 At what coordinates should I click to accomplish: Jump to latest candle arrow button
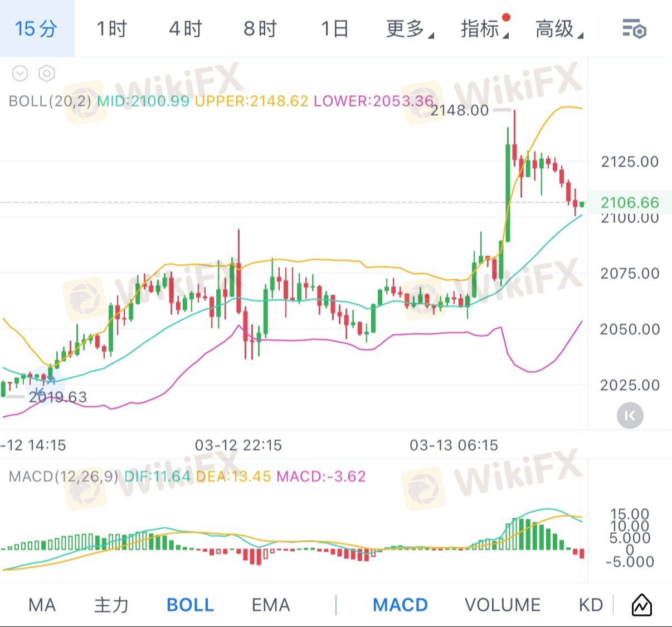click(x=630, y=416)
